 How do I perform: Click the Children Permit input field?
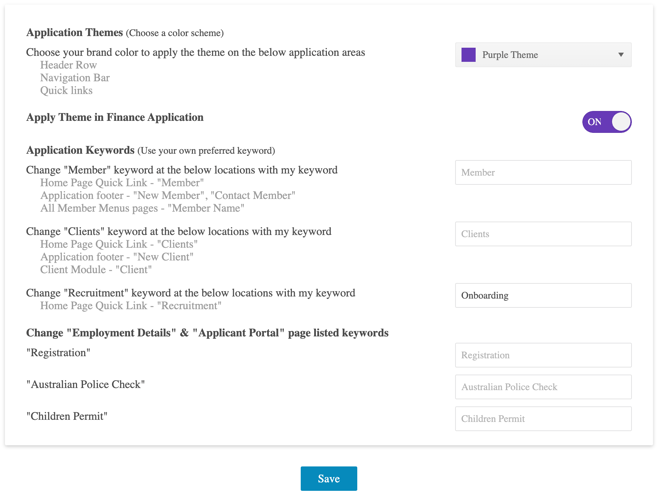(542, 419)
